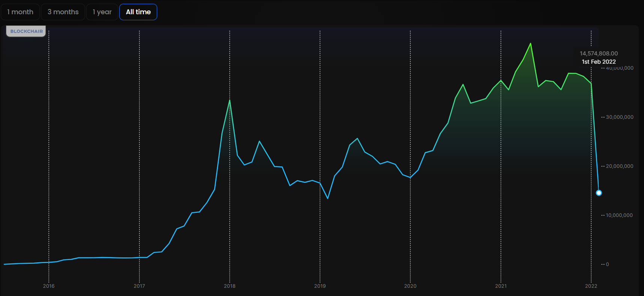
Task: Click the 2019 year axis label
Action: coord(320,286)
